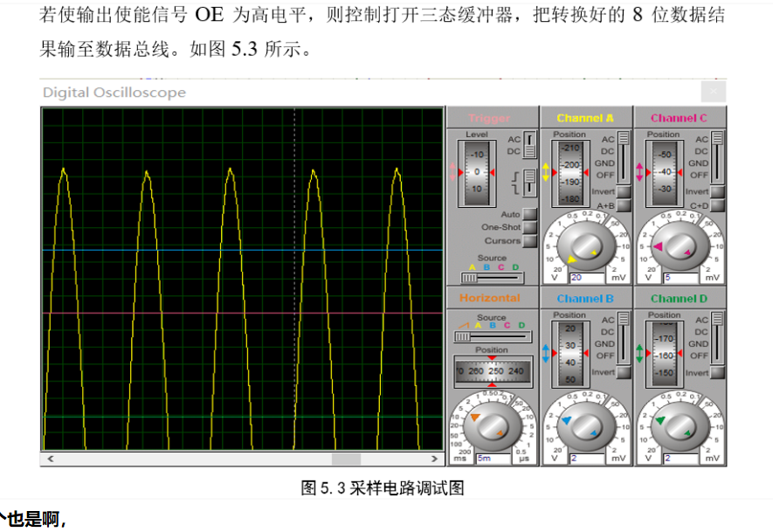Image resolution: width=773 pixels, height=532 pixels.
Task: Click Channel C coupling slider
Action: point(717,156)
